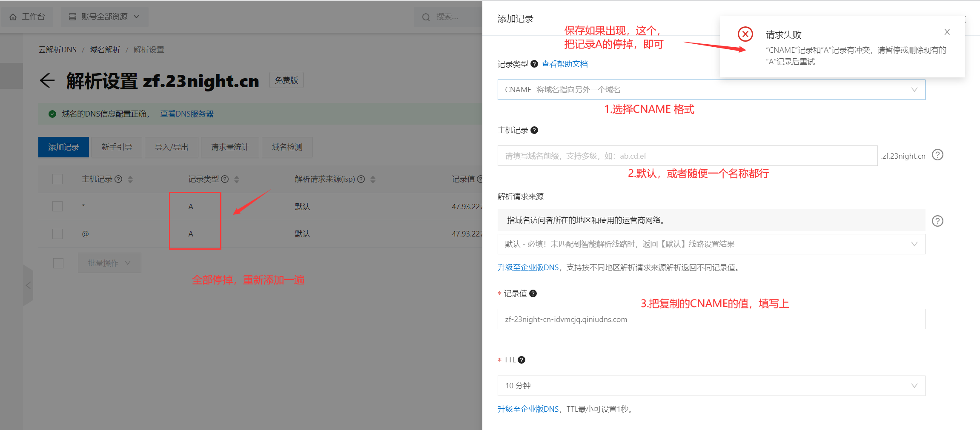Open 查看帮助文档 link

pyautogui.click(x=565, y=64)
